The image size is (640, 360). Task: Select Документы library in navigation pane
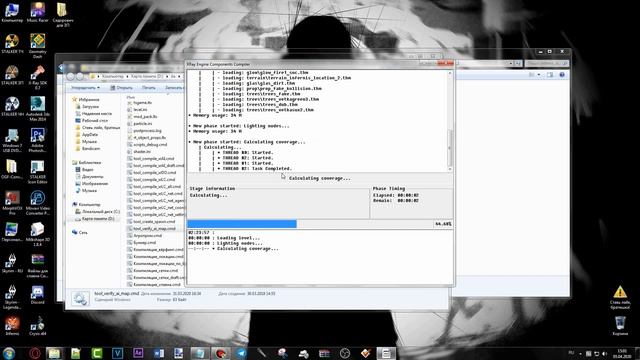coord(89,176)
